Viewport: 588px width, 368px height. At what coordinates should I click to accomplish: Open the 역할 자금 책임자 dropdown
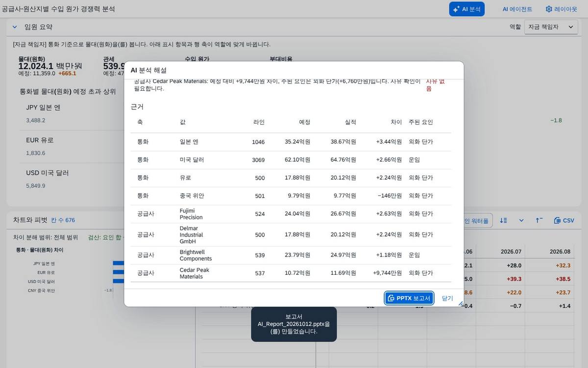point(551,27)
